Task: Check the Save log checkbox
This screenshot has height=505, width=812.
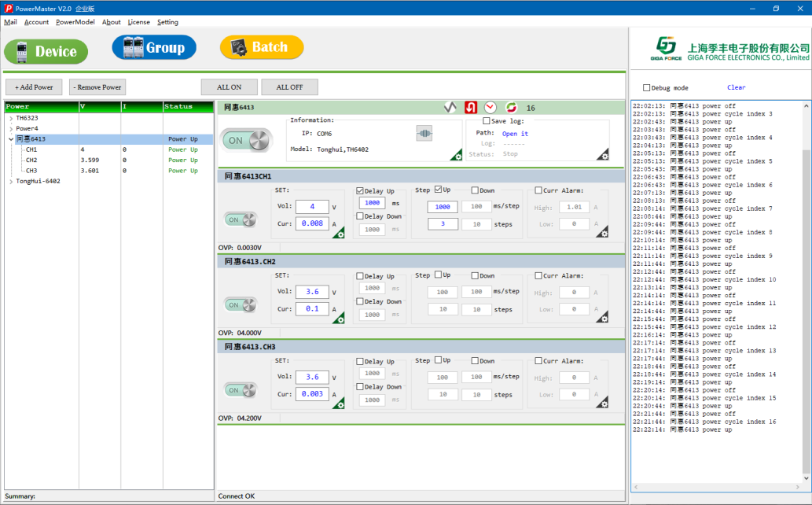Action: [487, 121]
